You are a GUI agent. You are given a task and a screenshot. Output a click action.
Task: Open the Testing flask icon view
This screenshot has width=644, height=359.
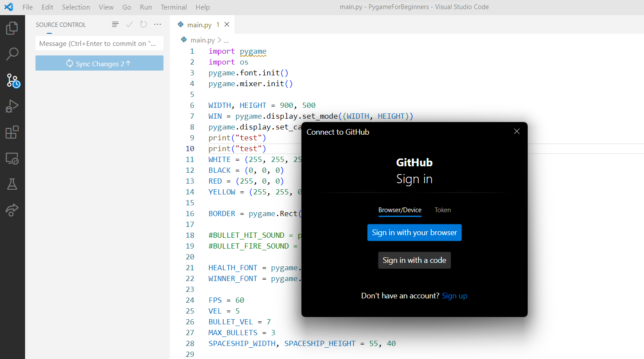[12, 184]
